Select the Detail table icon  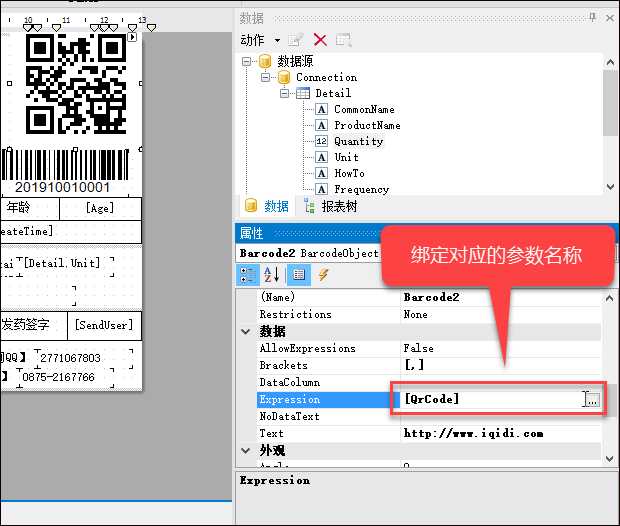[x=303, y=93]
